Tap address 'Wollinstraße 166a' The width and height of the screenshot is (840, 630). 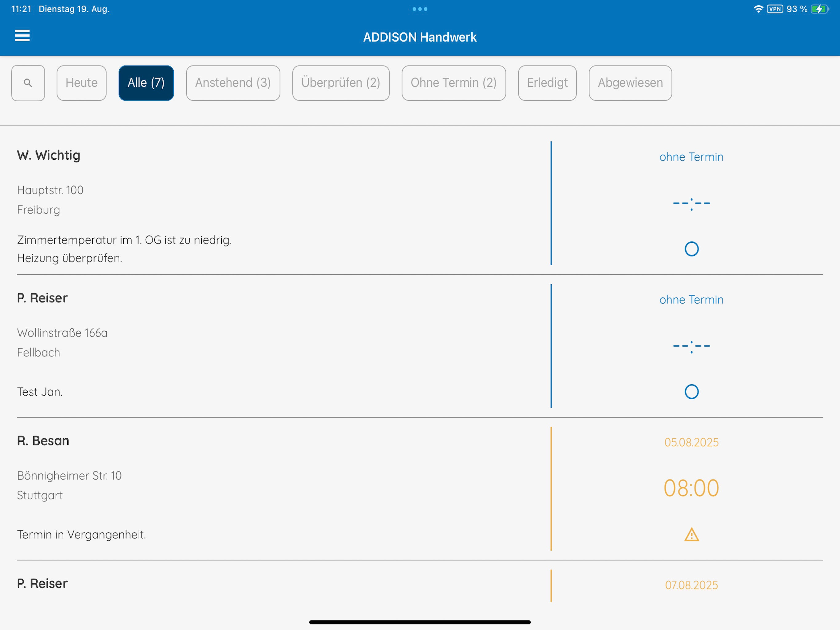(62, 333)
